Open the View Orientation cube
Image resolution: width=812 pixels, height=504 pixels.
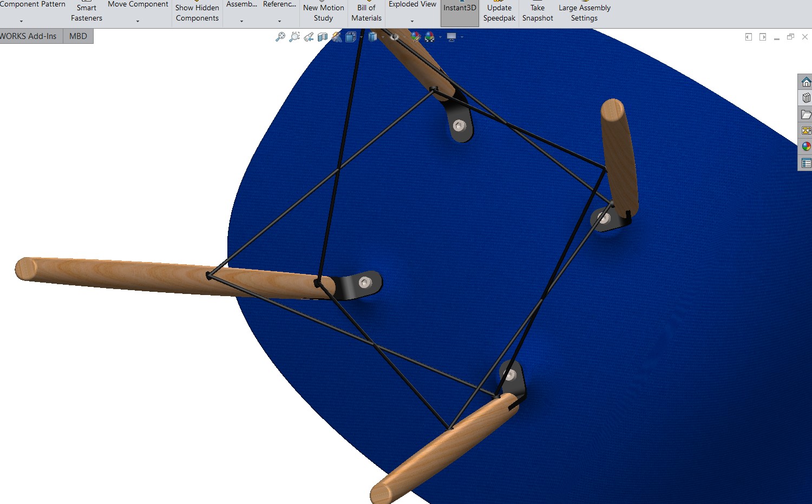point(351,37)
